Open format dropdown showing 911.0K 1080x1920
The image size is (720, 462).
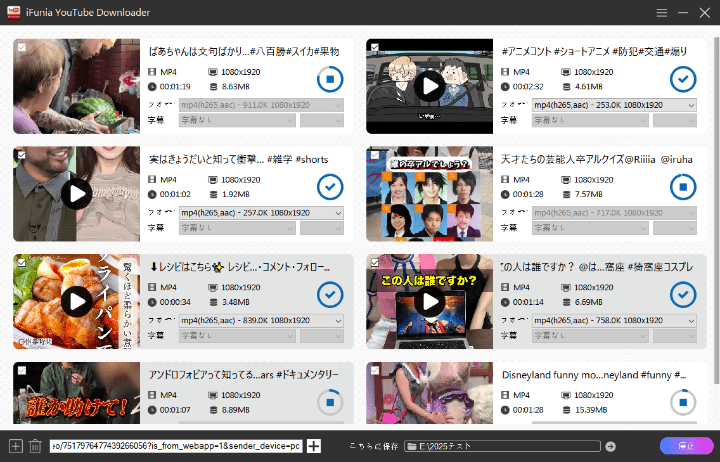[x=261, y=105]
